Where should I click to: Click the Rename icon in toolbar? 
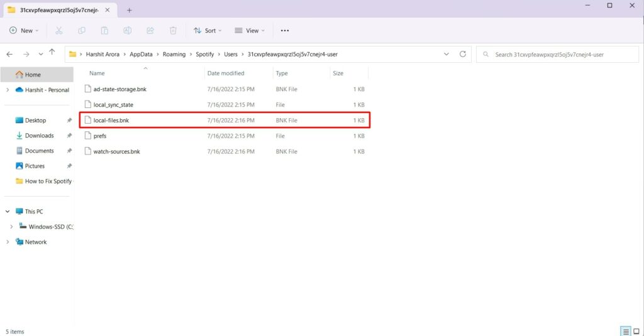pyautogui.click(x=127, y=30)
